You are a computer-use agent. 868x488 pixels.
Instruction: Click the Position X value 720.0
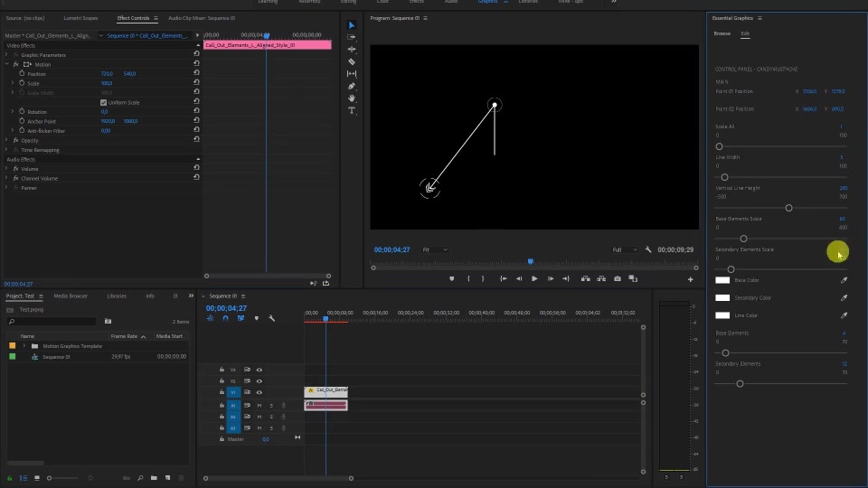click(107, 73)
